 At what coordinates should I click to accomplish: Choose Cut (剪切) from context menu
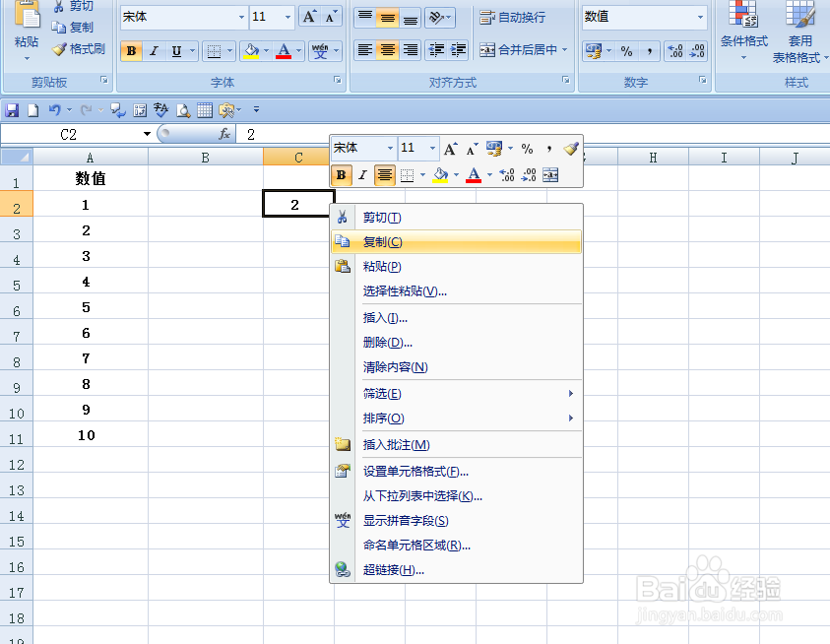click(456, 218)
